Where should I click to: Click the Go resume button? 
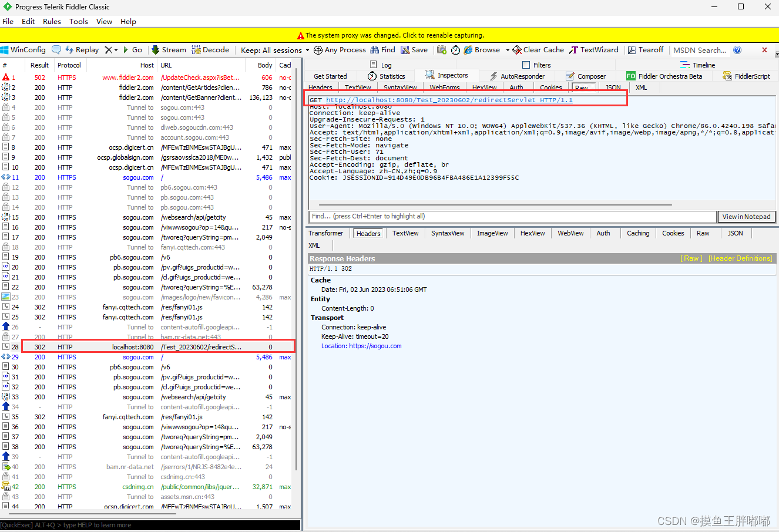point(132,50)
